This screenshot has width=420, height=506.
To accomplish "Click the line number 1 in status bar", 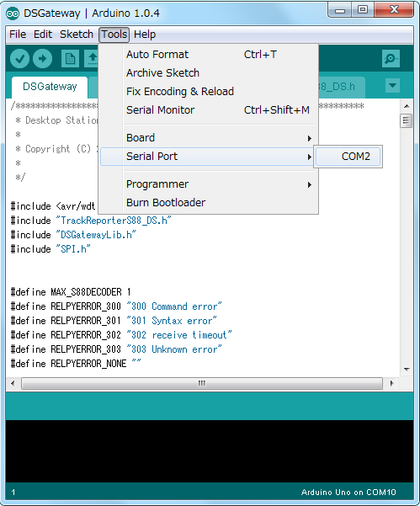I will pos(13,493).
